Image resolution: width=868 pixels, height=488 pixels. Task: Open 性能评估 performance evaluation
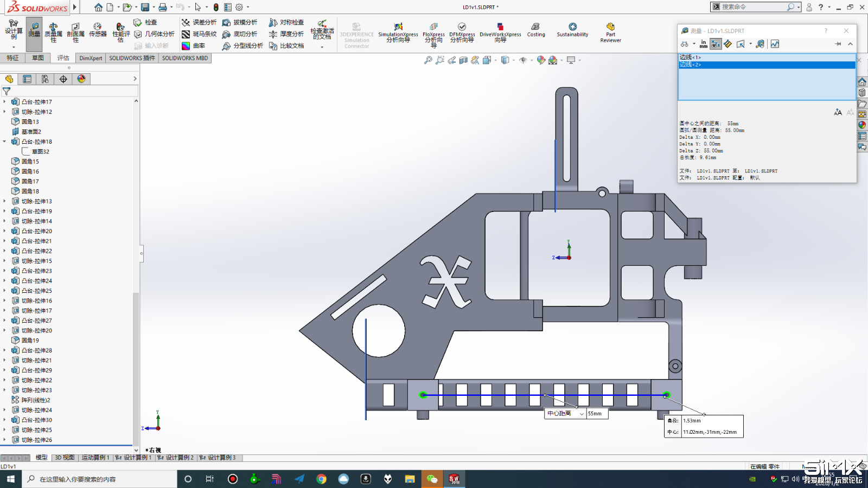[x=120, y=33]
